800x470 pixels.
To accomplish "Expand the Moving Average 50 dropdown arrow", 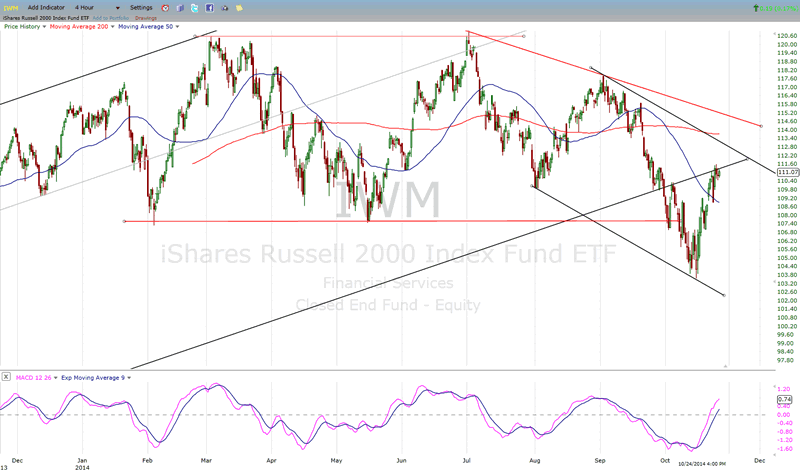I will click(178, 27).
